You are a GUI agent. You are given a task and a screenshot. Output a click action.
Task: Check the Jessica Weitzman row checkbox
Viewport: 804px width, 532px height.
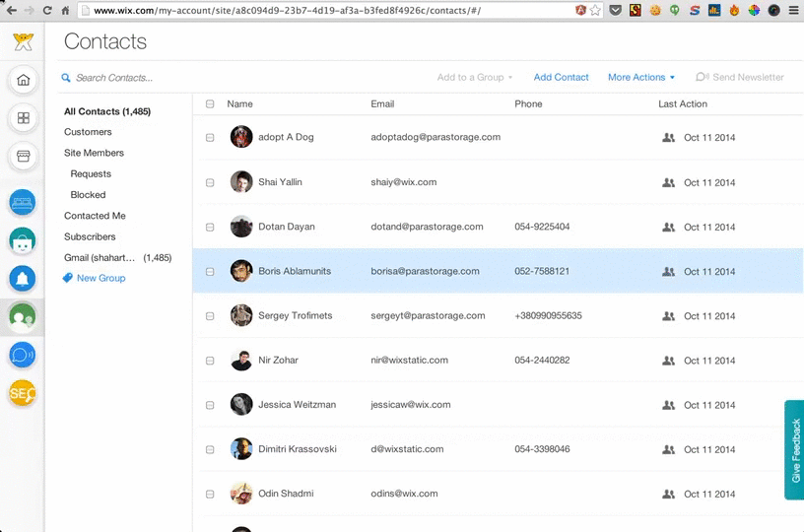(x=210, y=405)
